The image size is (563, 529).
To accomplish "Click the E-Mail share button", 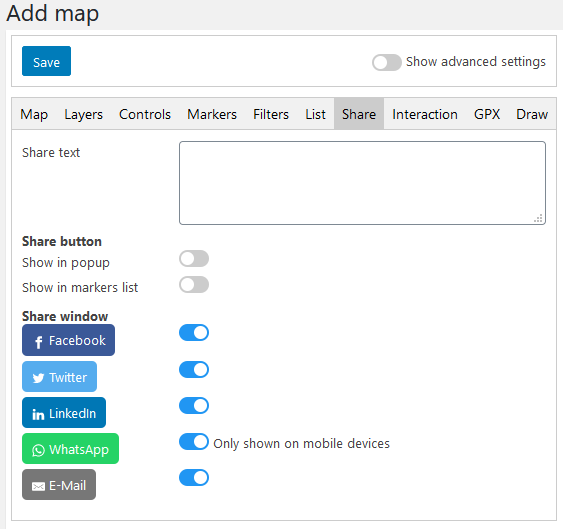I will [59, 484].
